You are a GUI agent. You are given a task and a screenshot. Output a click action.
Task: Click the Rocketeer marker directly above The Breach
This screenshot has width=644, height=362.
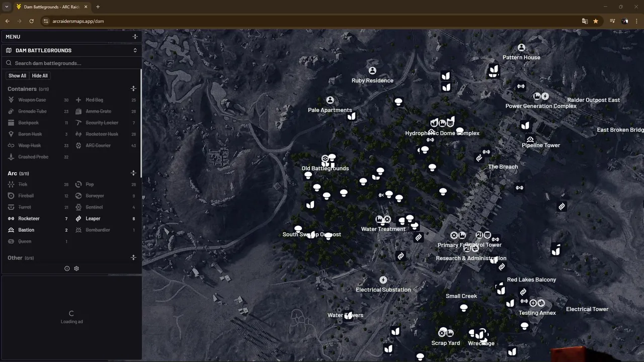pyautogui.click(x=486, y=152)
